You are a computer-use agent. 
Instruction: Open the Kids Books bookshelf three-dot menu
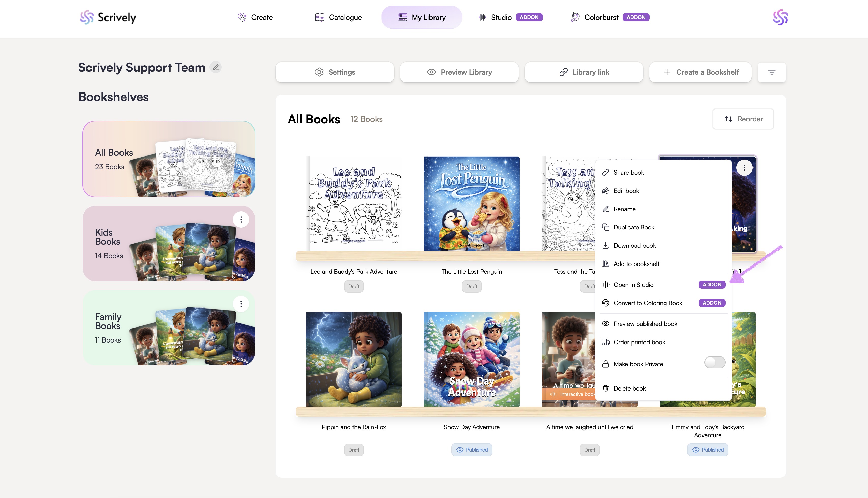coord(241,220)
